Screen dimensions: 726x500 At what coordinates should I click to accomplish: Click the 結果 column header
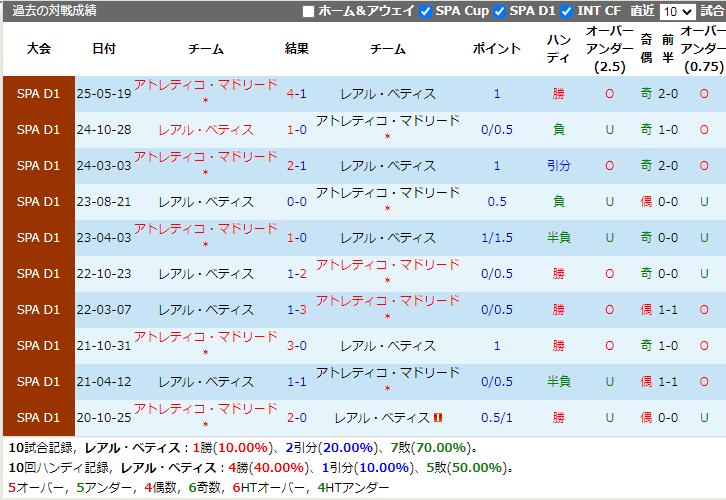click(x=297, y=49)
